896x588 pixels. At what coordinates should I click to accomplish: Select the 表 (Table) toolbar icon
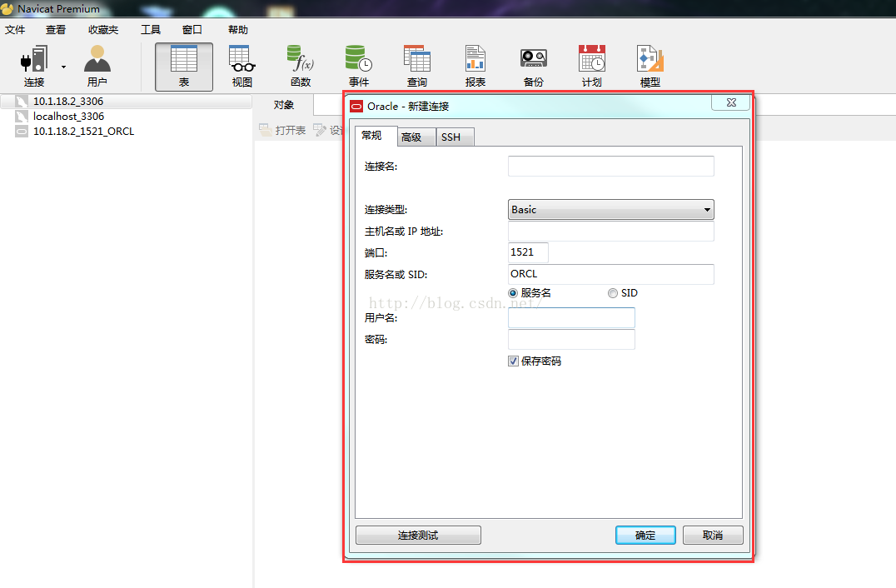(x=184, y=67)
